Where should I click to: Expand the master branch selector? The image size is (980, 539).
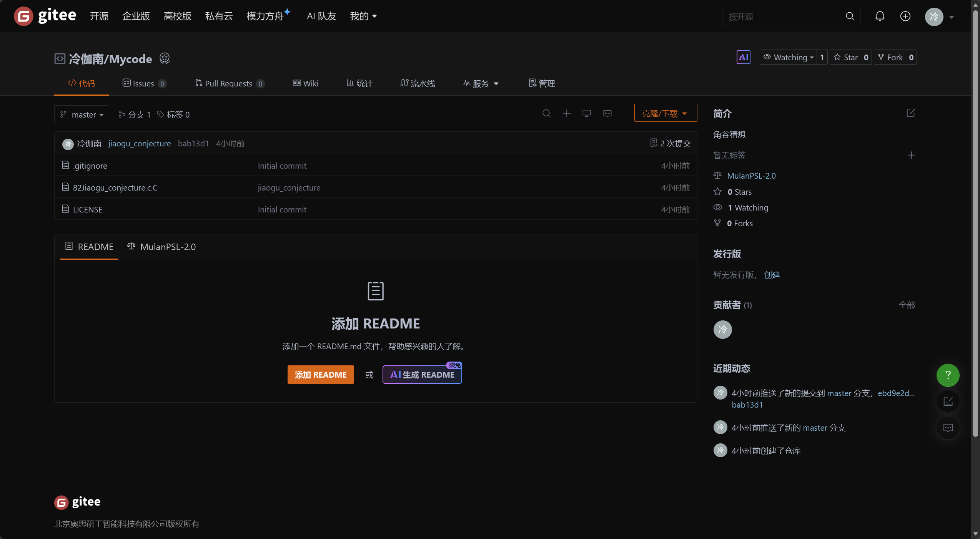click(x=82, y=114)
